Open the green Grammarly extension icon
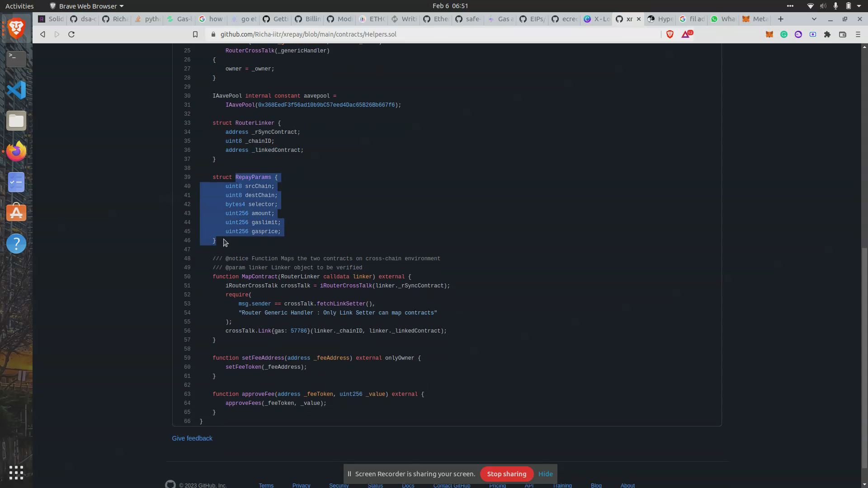The image size is (868, 488). (x=784, y=34)
